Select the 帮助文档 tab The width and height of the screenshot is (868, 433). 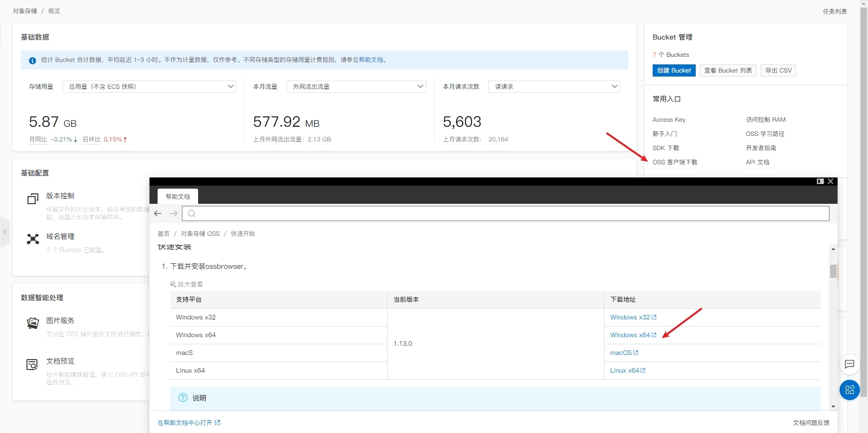[x=178, y=197]
